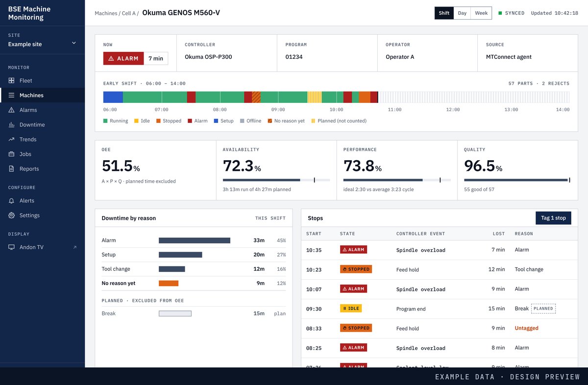Switch to Day view
This screenshot has width=588, height=385.
pyautogui.click(x=462, y=13)
